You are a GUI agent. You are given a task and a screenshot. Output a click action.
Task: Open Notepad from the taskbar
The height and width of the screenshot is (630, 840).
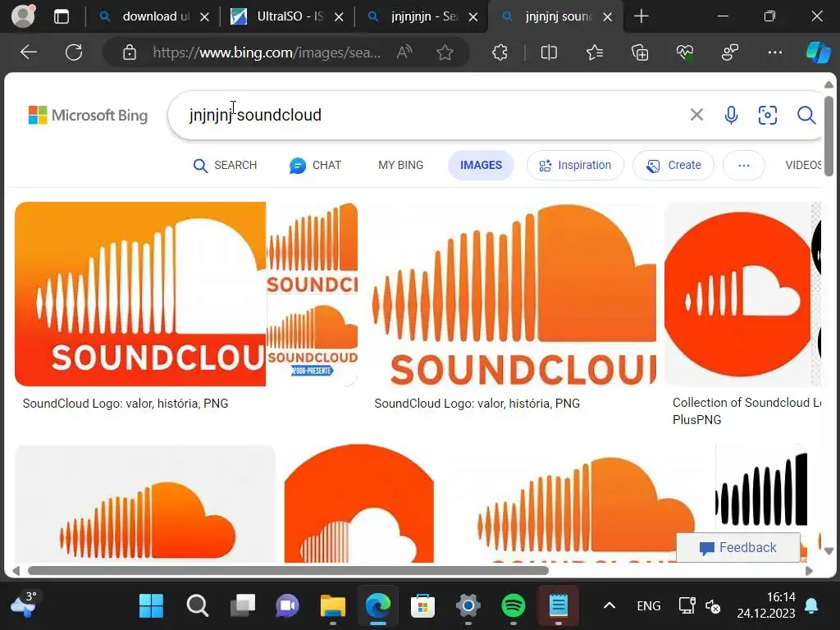point(558,606)
